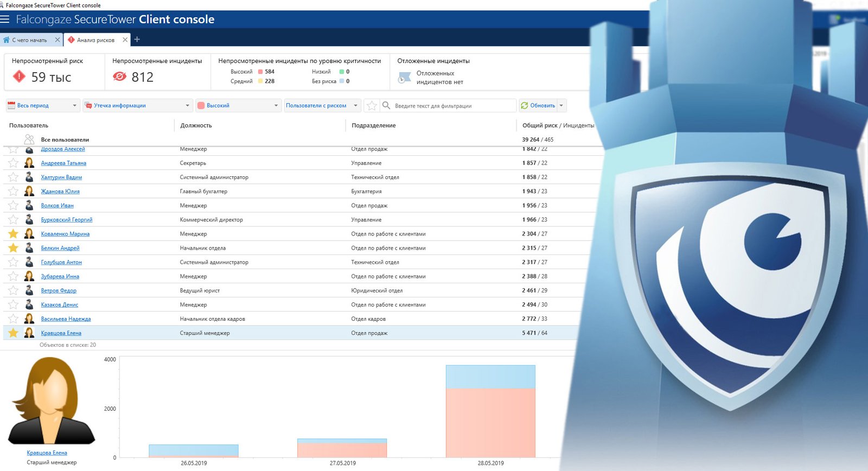Unfavorite Кравцова Елена via her star
This screenshot has width=868, height=471.
13,333
